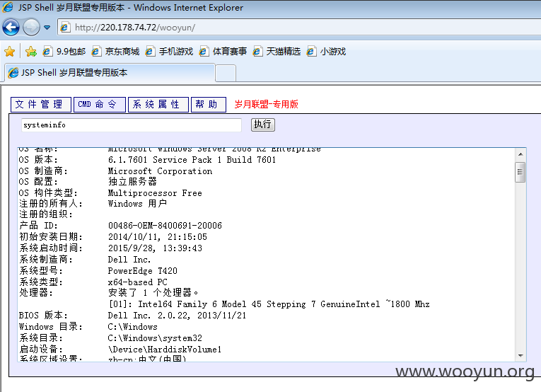Click the red 岁月联盟-专用版 label
The height and width of the screenshot is (392, 541).
267,104
